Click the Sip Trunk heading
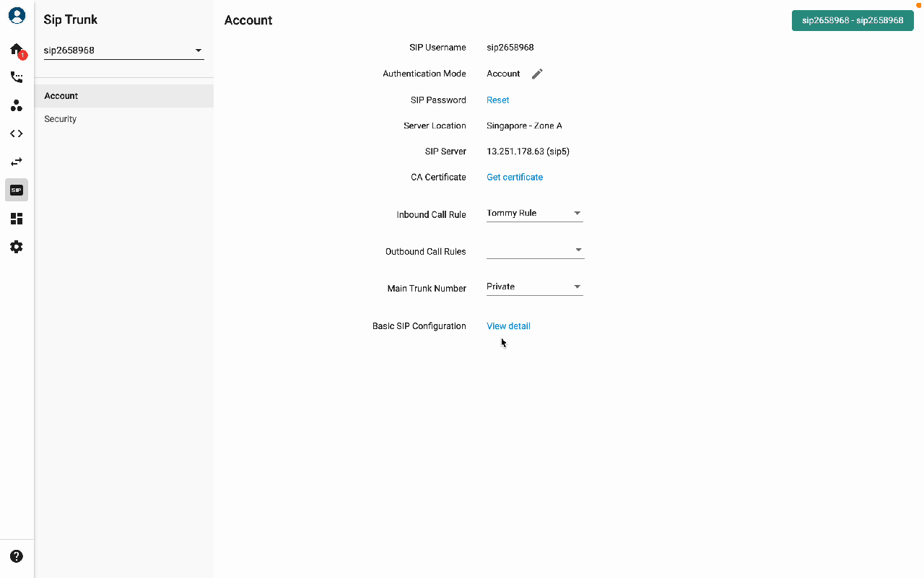The height and width of the screenshot is (578, 924). (71, 19)
